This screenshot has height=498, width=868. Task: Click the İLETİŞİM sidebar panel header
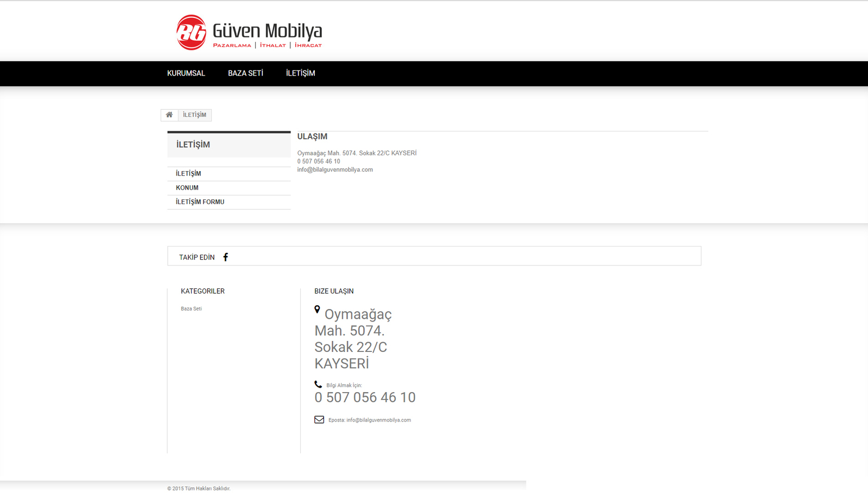[229, 145]
